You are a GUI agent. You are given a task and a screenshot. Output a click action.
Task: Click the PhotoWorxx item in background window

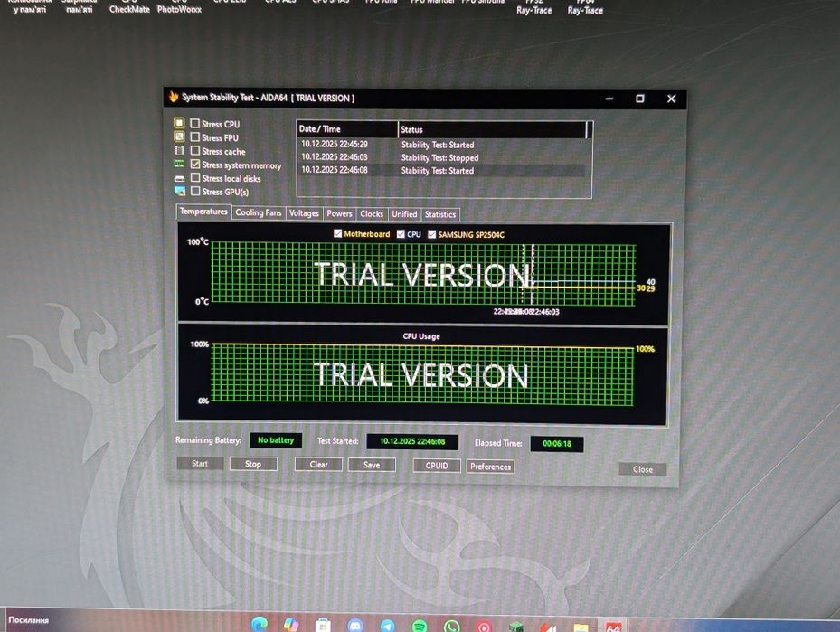(x=179, y=6)
